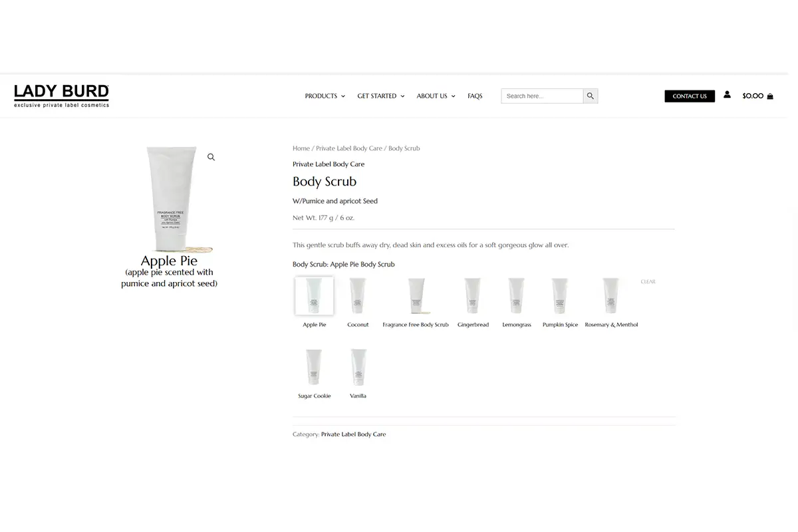The height and width of the screenshot is (532, 798).
Task: Click 'W/Pumice and apricot Seed' text
Action: tap(335, 201)
